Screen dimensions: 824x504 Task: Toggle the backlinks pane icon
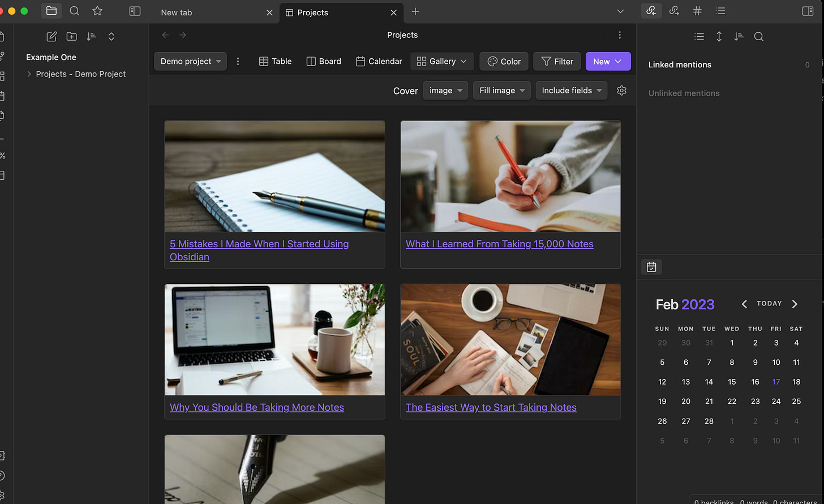point(651,11)
